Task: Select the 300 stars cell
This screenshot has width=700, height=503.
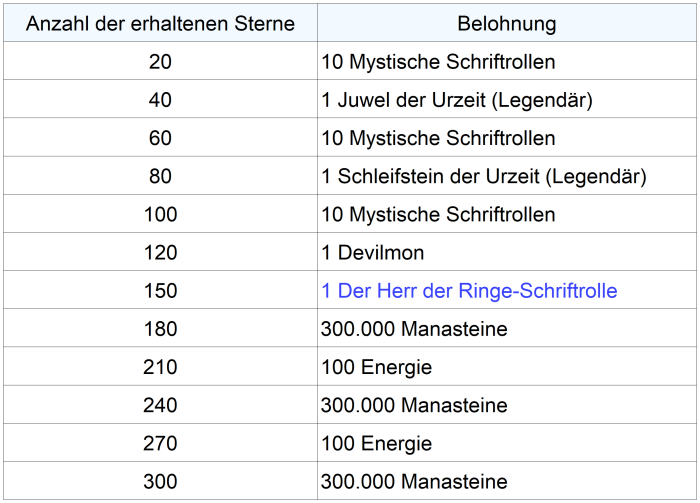Action: point(160,481)
